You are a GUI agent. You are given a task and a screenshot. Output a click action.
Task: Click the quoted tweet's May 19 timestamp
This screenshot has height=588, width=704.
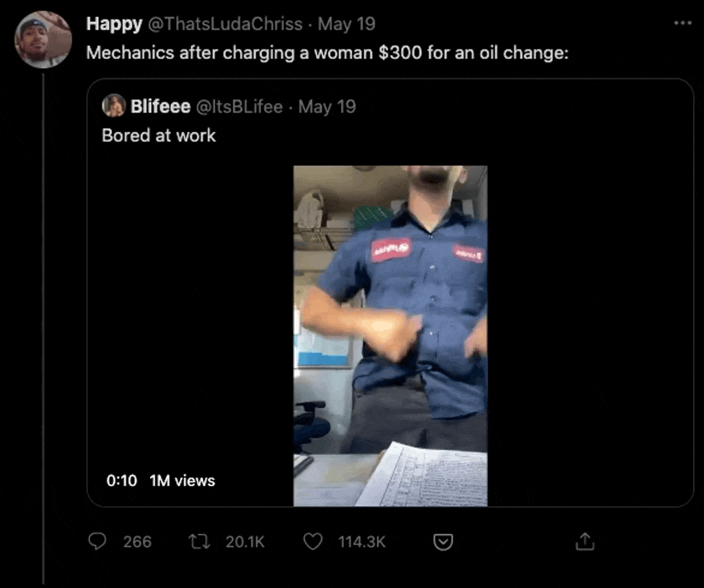tap(327, 106)
